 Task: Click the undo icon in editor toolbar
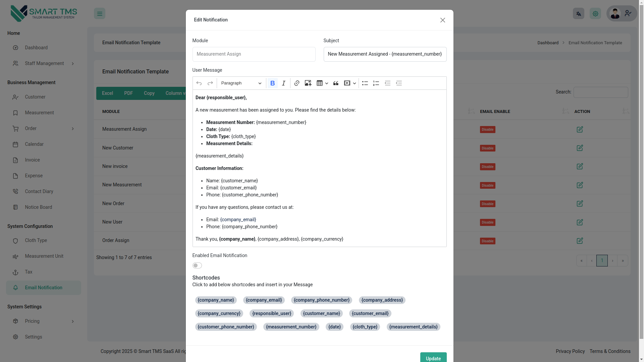[x=199, y=83]
